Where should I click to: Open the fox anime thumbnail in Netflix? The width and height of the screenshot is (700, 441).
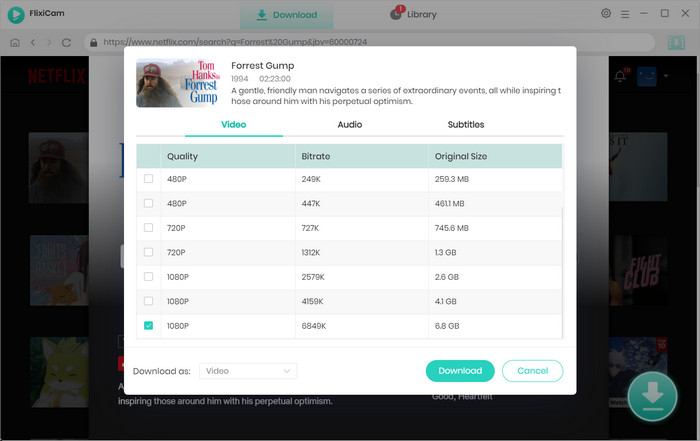click(x=59, y=372)
